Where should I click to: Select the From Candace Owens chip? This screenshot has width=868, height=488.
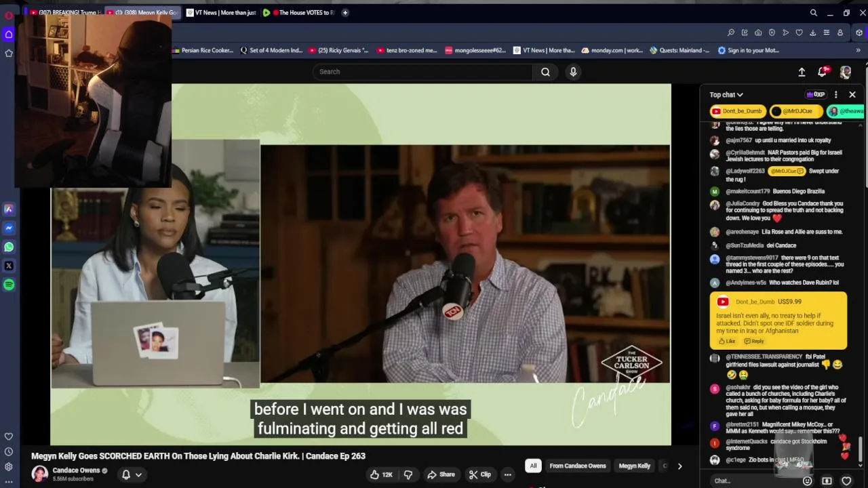(x=578, y=466)
